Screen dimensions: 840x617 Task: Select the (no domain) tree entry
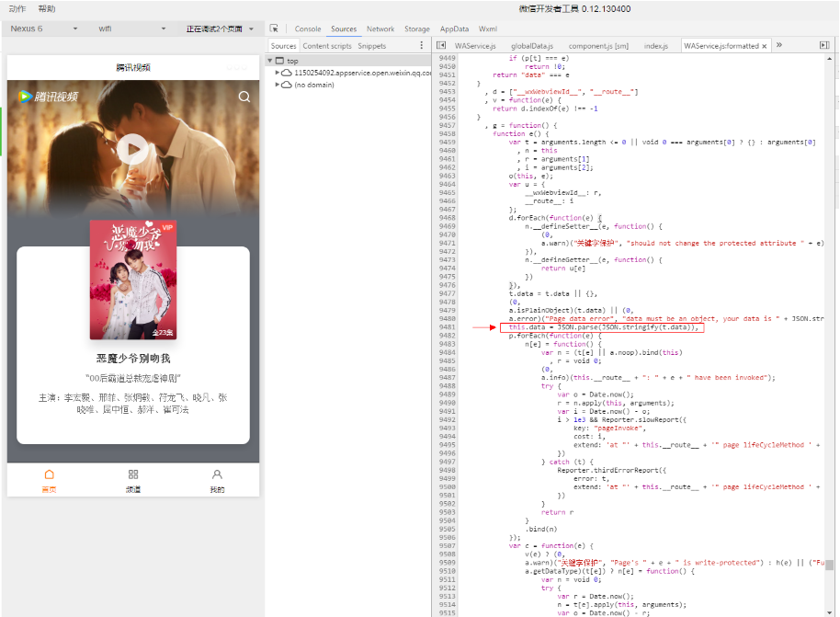(x=314, y=85)
